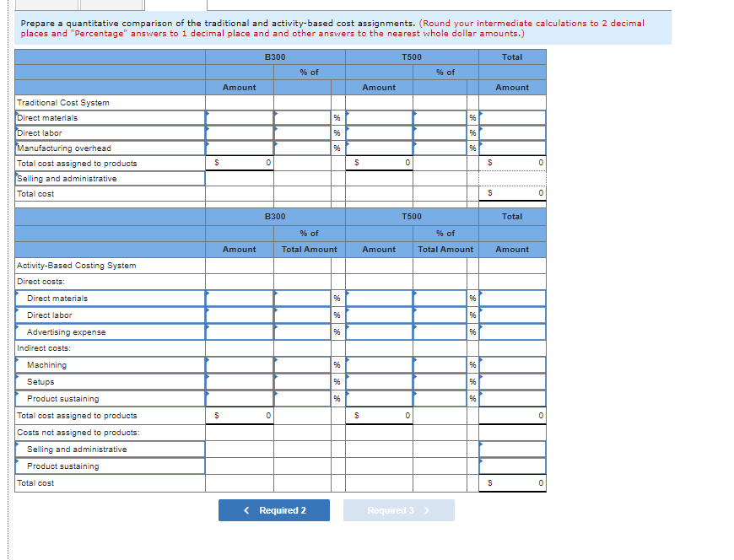Select Traditional Manufacturing overhead T500 percent field

440,148
